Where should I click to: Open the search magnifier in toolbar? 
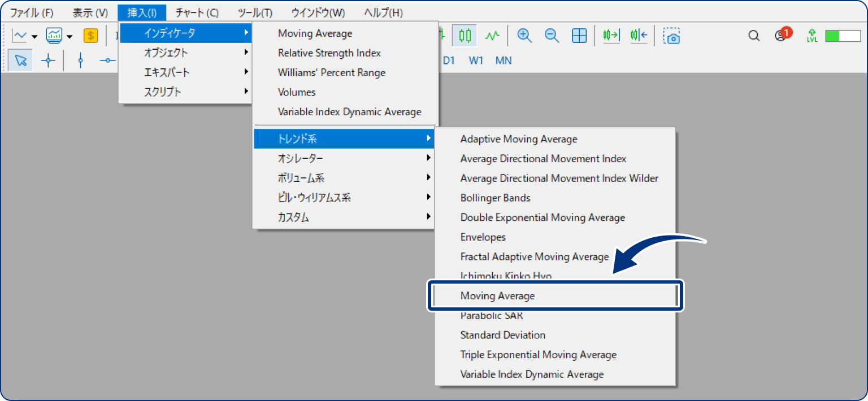(x=754, y=36)
